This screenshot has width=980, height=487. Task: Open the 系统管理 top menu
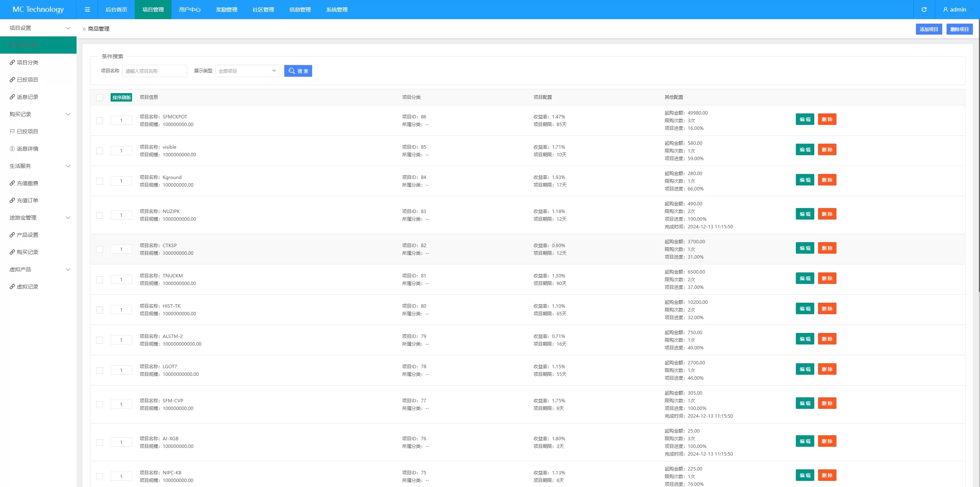point(337,10)
